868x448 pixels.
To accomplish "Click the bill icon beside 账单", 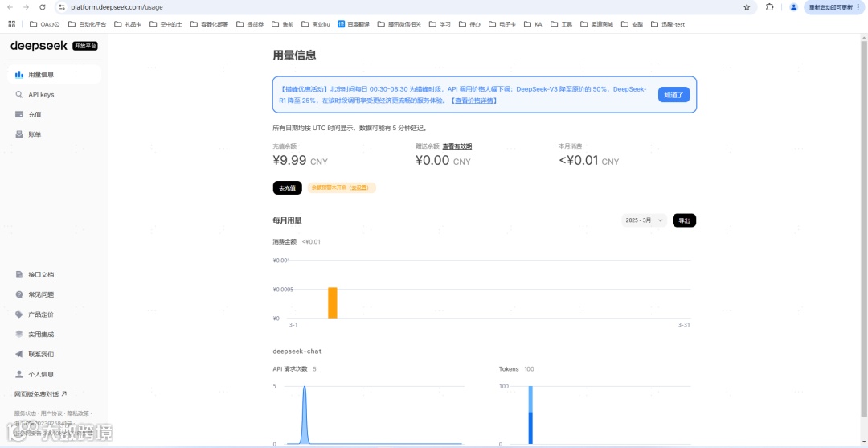I will click(x=18, y=134).
